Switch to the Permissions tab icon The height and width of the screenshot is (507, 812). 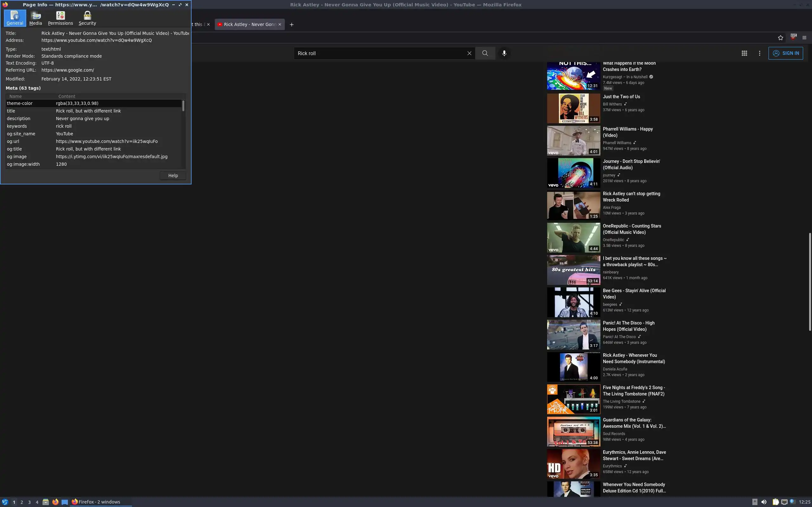[60, 18]
